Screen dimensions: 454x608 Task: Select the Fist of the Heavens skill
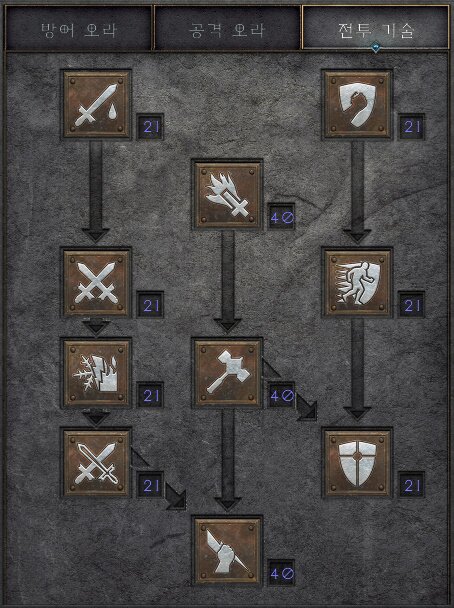[x=227, y=551]
